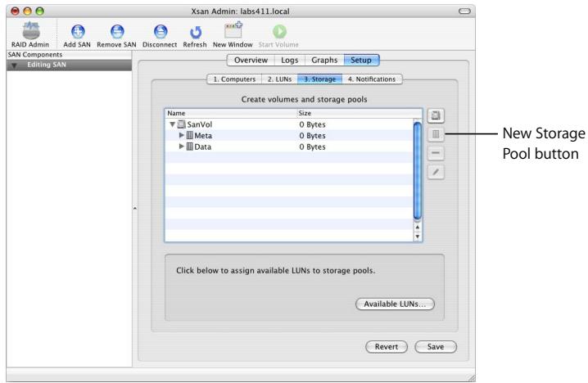Click the volume list scrollbar thumb
Screen dimensions: 588x383
pyautogui.click(x=418, y=170)
